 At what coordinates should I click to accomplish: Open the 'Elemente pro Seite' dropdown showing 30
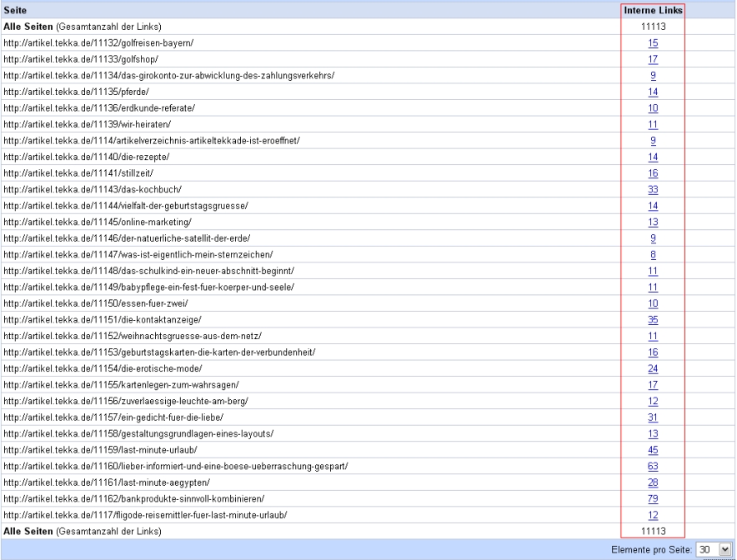[714, 549]
